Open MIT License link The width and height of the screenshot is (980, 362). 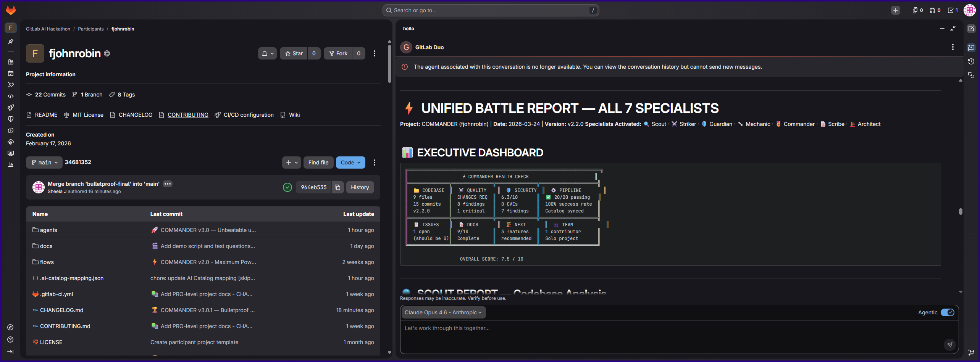[x=84, y=115]
